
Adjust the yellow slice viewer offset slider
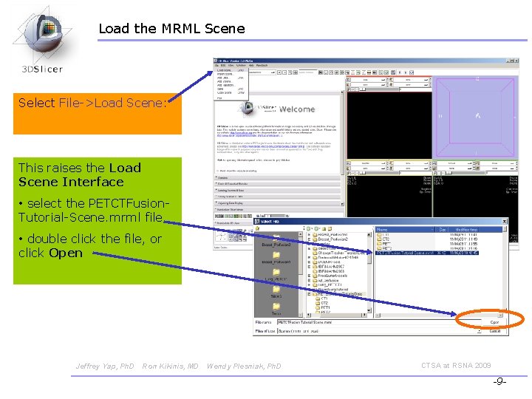point(380,173)
